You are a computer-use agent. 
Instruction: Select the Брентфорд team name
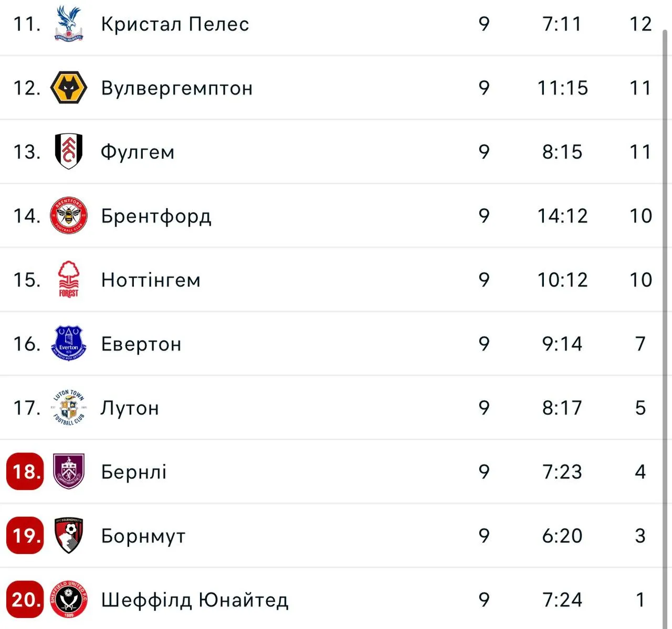tap(155, 216)
